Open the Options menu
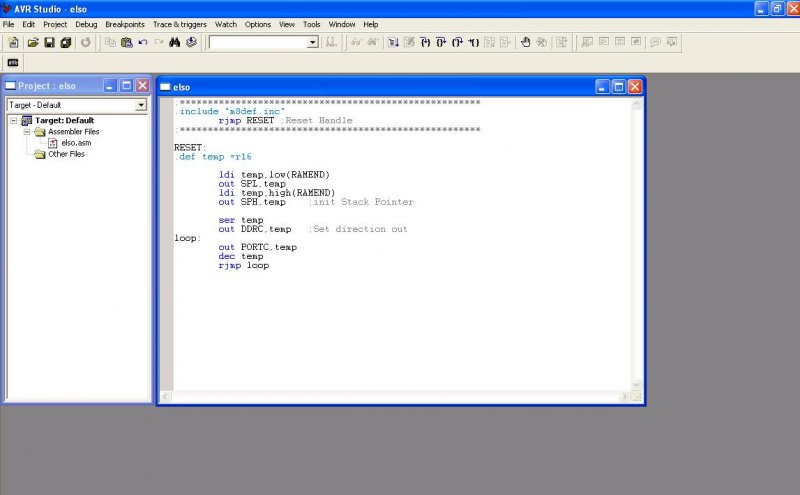Viewport: 800px width, 495px height. pos(258,24)
